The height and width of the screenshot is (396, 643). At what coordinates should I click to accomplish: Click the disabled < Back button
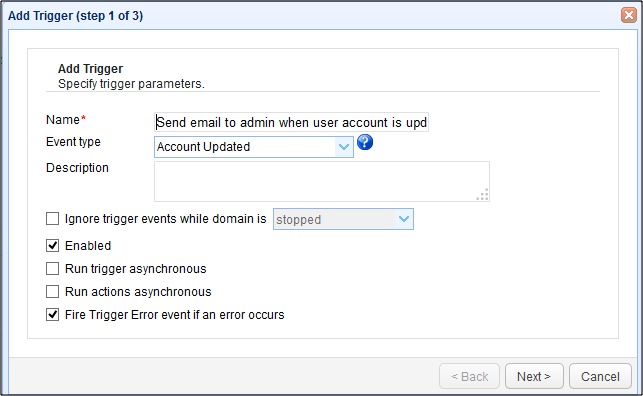point(470,376)
